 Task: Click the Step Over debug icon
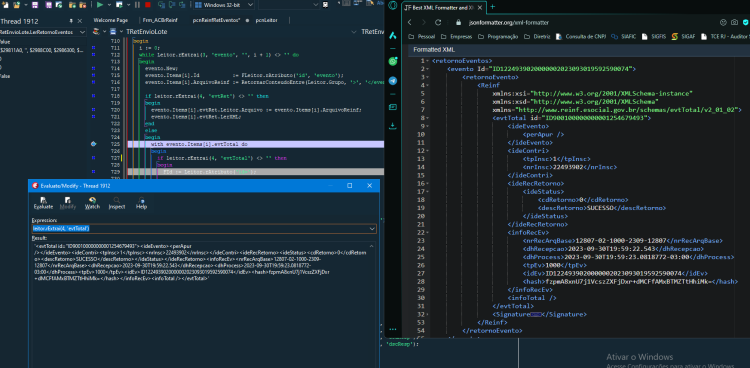coord(172,5)
